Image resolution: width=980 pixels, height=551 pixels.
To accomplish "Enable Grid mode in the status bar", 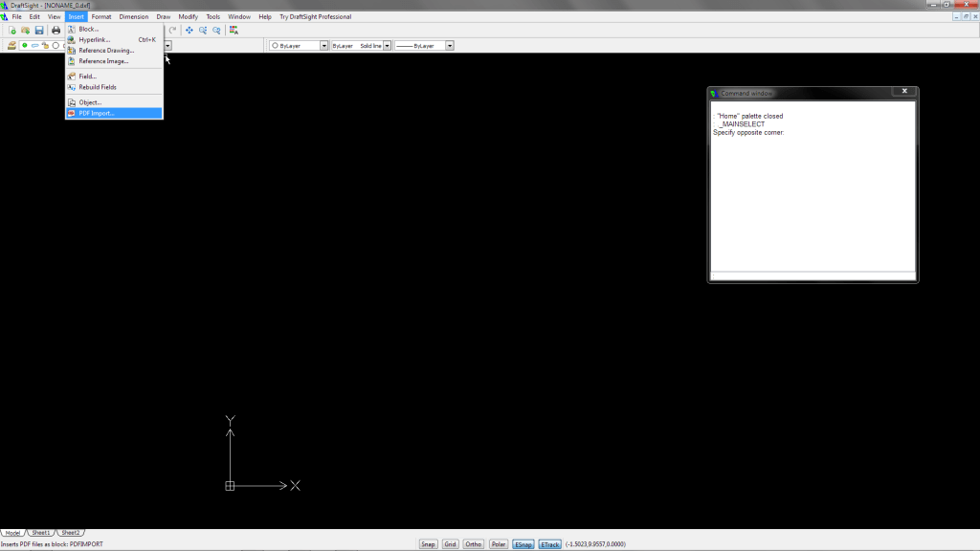I will 449,543.
